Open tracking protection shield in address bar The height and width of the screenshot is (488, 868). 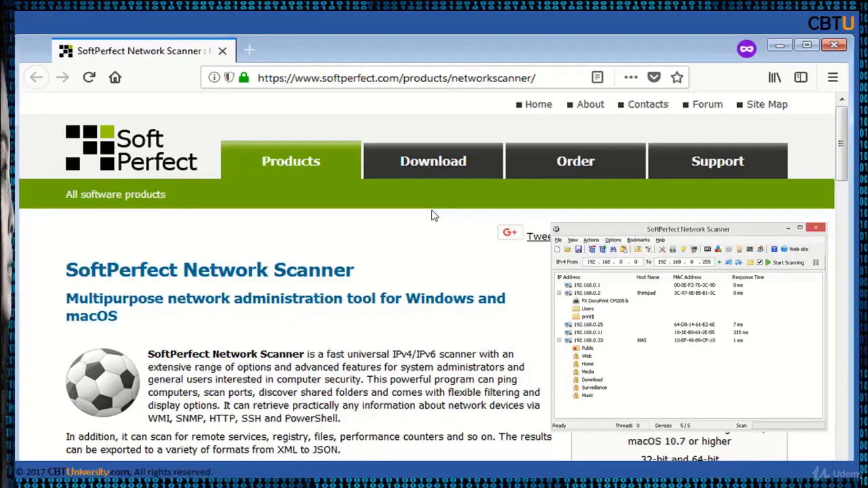(x=229, y=77)
